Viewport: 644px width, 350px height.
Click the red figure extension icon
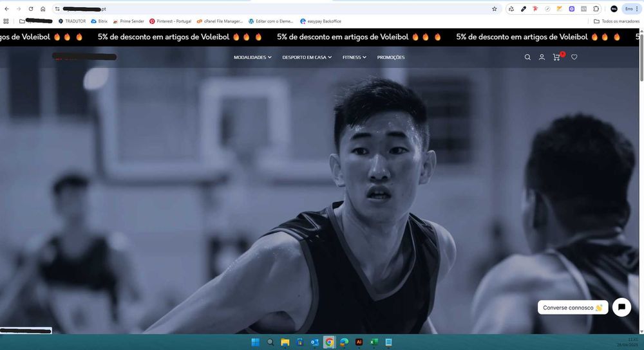tap(535, 8)
